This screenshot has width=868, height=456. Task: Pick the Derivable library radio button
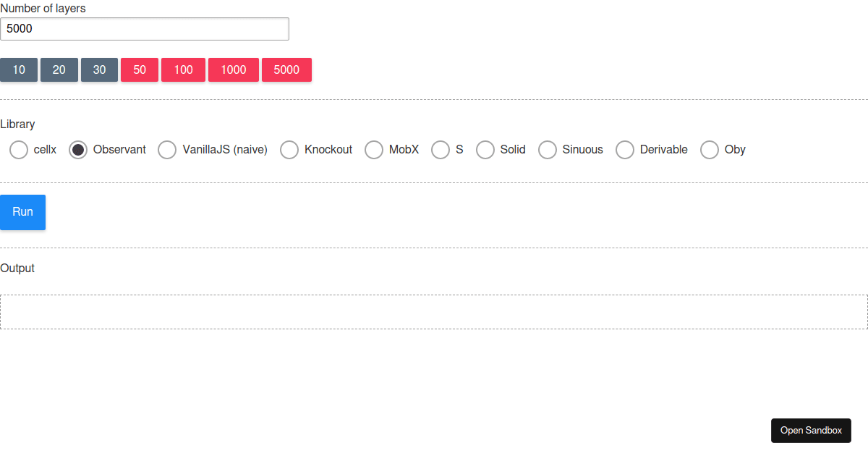[625, 150]
